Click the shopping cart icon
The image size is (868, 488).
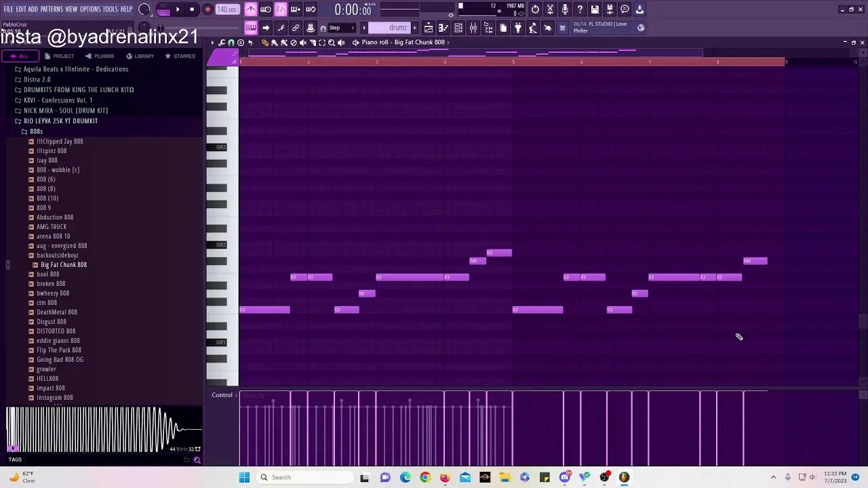[562, 28]
